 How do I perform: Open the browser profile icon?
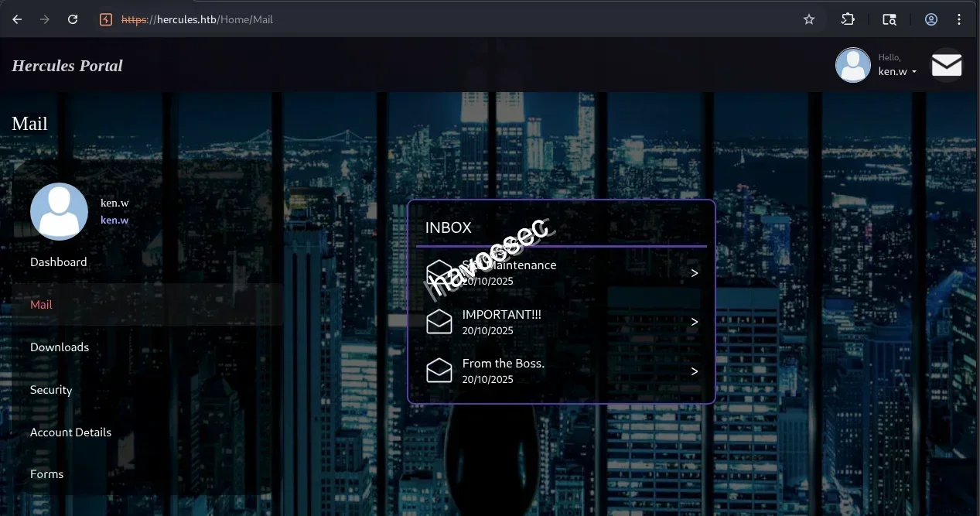(931, 19)
